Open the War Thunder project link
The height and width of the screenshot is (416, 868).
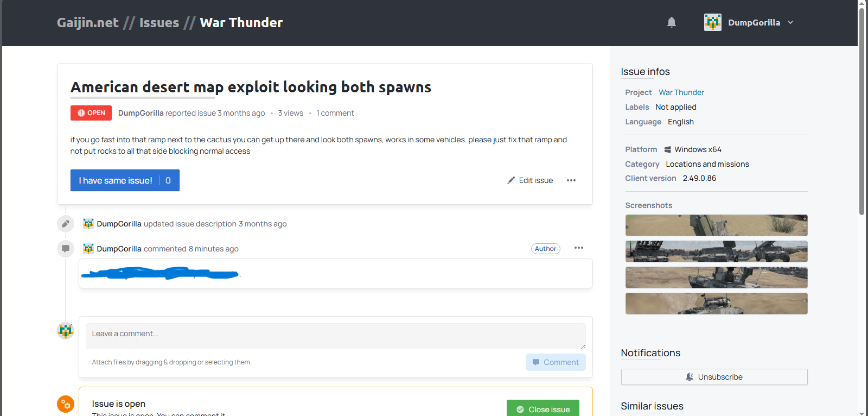click(x=681, y=92)
